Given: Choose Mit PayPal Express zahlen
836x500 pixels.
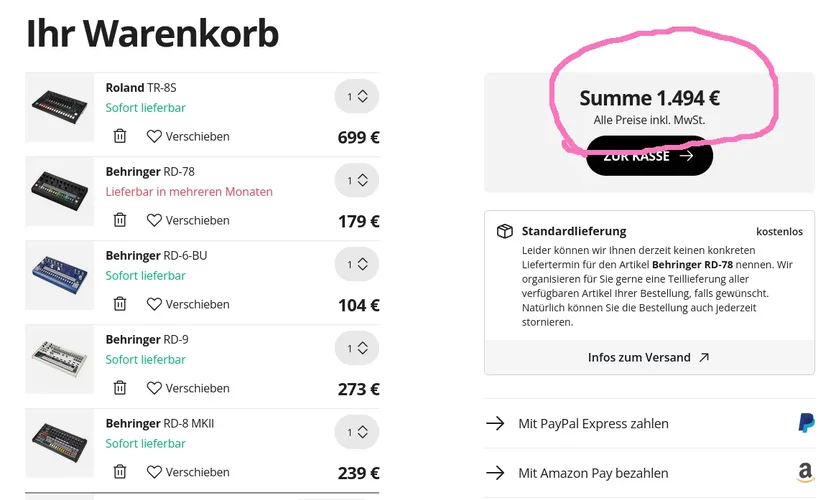Looking at the screenshot, I should tap(593, 424).
